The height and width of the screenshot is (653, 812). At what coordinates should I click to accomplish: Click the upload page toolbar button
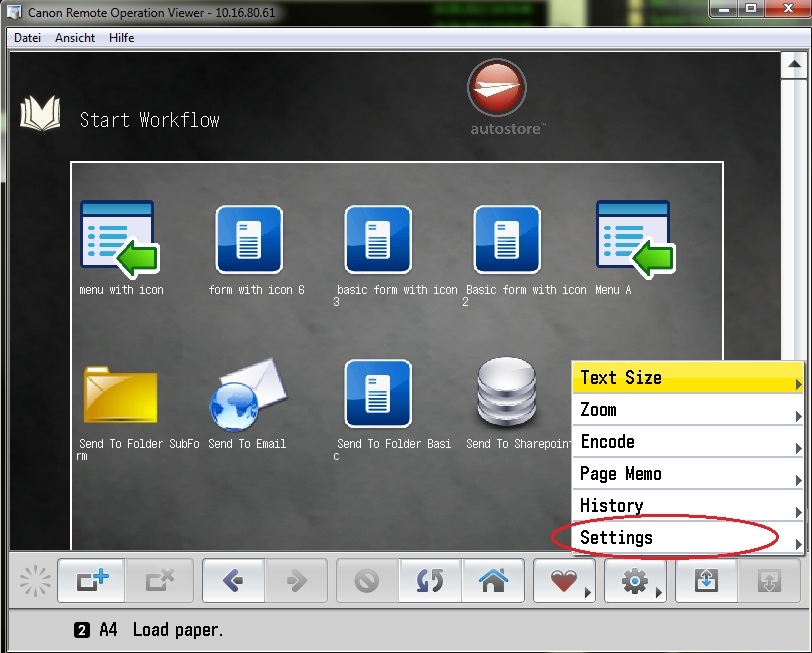[x=706, y=580]
